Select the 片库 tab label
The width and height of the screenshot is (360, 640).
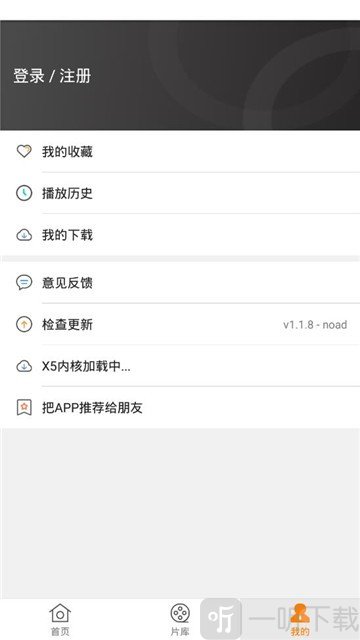coord(180,632)
